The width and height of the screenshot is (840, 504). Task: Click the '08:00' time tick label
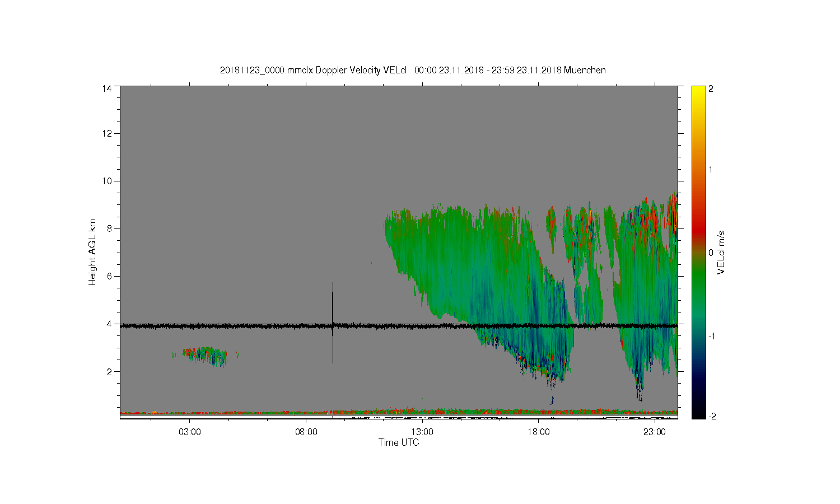point(306,432)
